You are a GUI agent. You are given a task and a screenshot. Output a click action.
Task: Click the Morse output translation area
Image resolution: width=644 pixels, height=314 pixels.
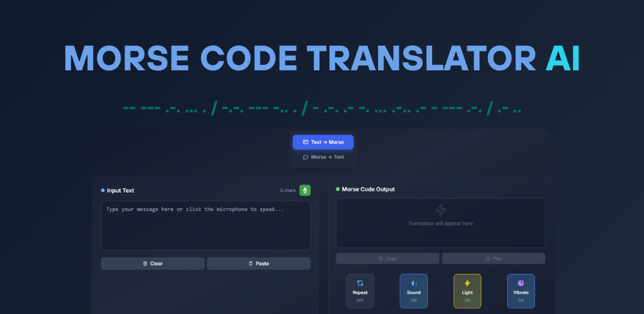coord(441,223)
